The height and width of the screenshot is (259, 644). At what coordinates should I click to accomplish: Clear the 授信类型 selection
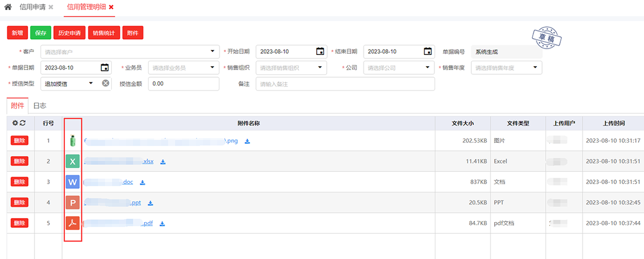(x=105, y=84)
